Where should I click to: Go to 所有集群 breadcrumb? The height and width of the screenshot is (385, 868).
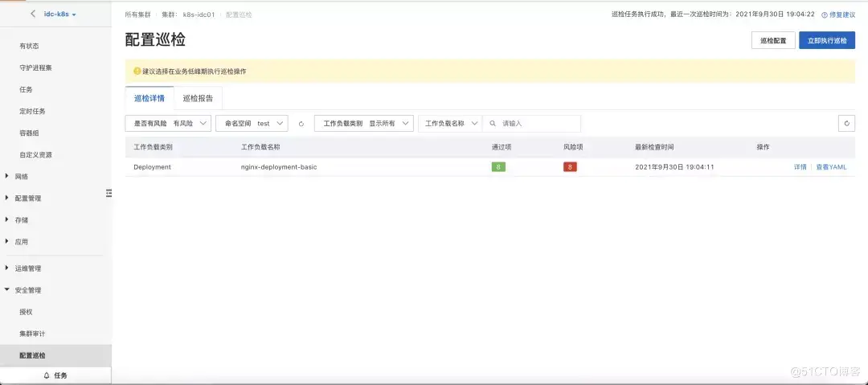point(138,14)
